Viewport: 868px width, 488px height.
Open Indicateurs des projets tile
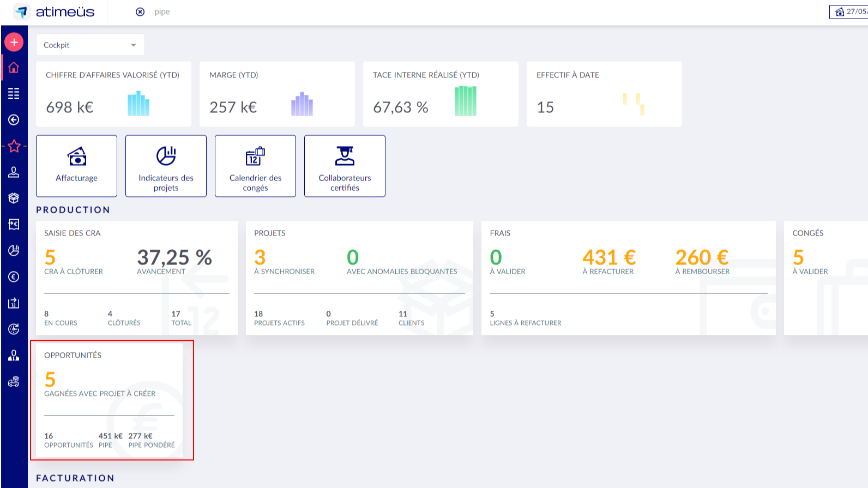click(x=166, y=166)
